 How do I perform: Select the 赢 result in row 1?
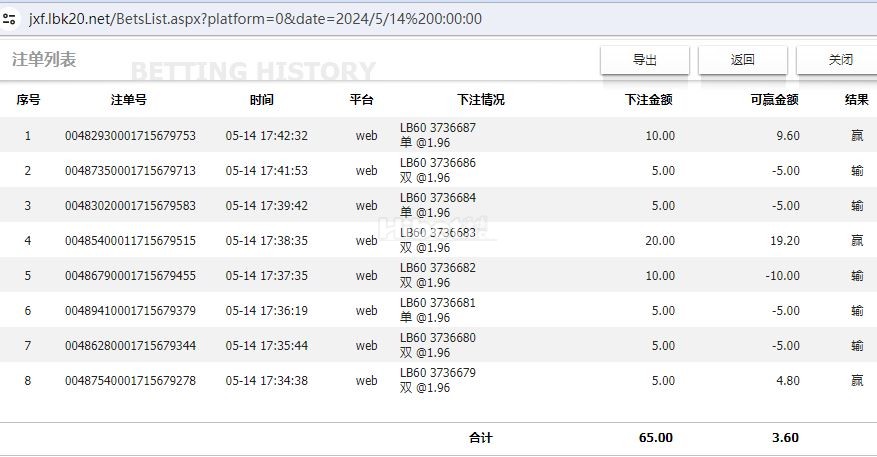857,135
